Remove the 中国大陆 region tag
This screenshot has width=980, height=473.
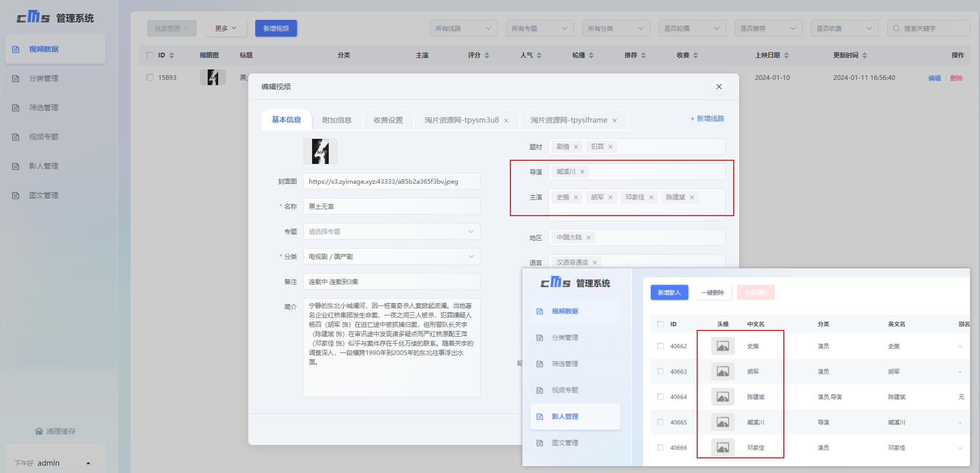589,238
